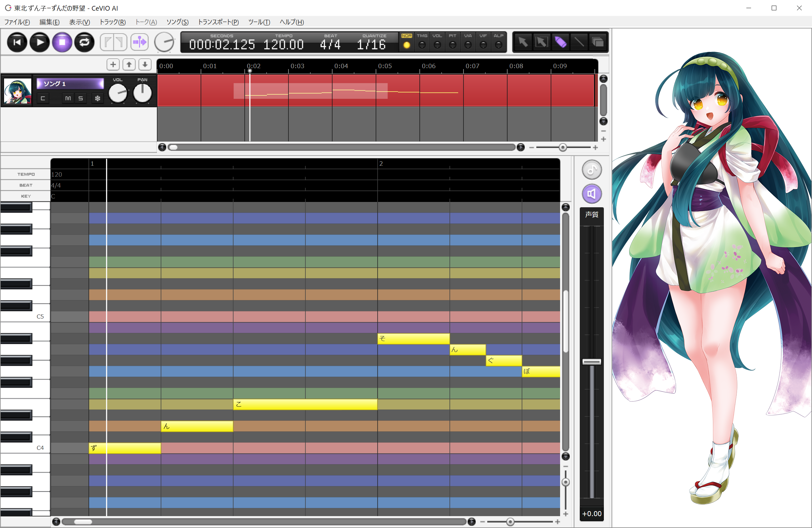Select the そ note in measure 2
This screenshot has height=528, width=812.
tap(414, 339)
